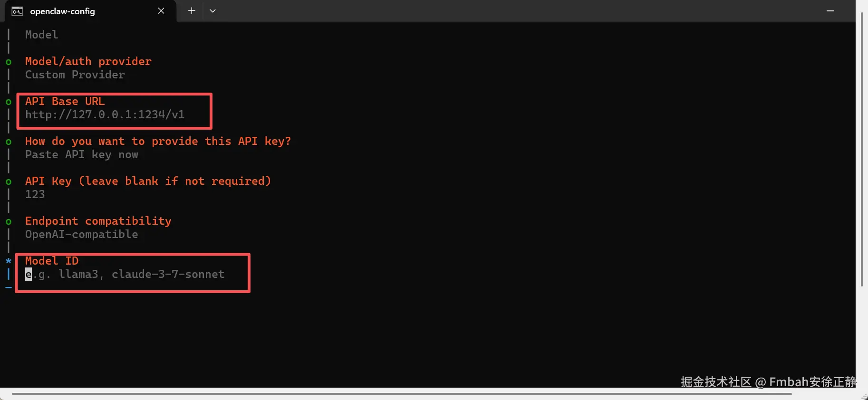Click the terminal icon on the openclaw-config tab
Image resolution: width=868 pixels, height=400 pixels.
click(17, 11)
